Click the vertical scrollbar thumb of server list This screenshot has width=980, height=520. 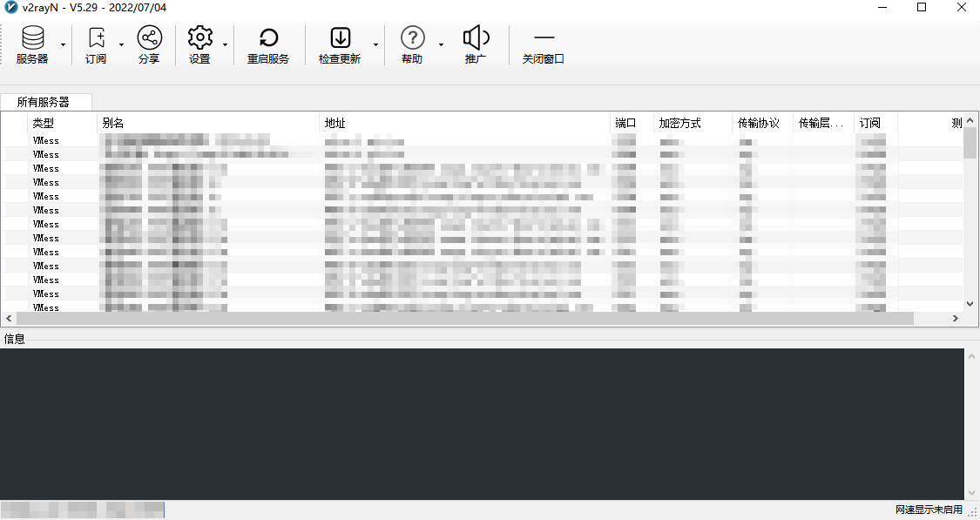coord(970,143)
